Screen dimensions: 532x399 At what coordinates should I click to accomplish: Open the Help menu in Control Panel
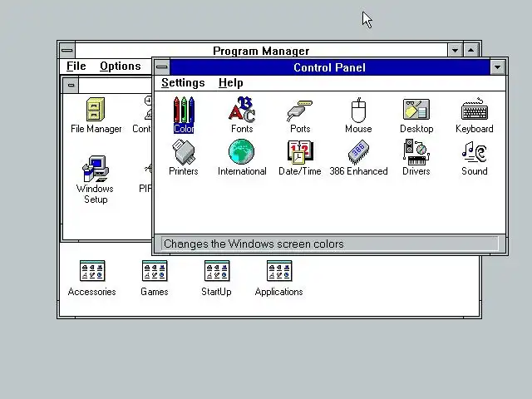tap(231, 83)
